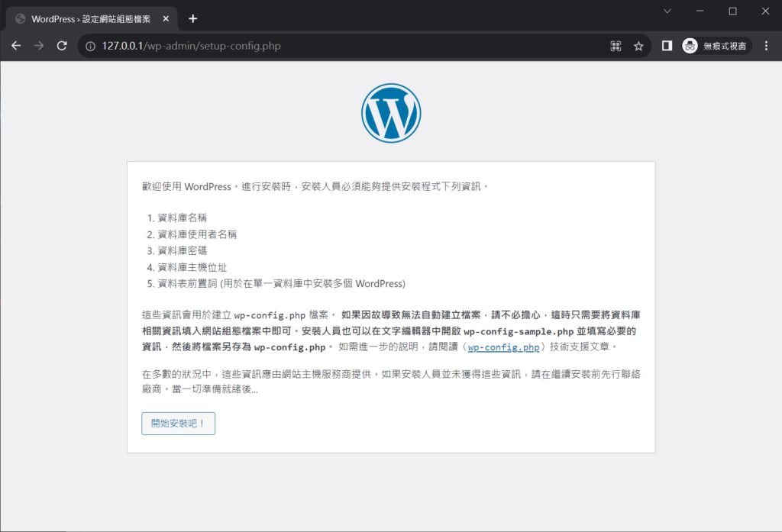Close the WordPress setup tab
The width and height of the screenshot is (782, 532).
click(x=166, y=19)
